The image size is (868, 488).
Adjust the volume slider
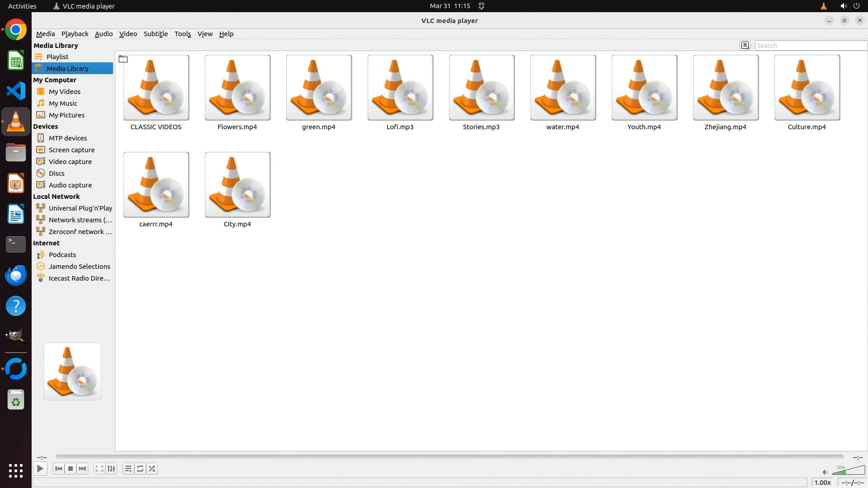[x=849, y=471]
